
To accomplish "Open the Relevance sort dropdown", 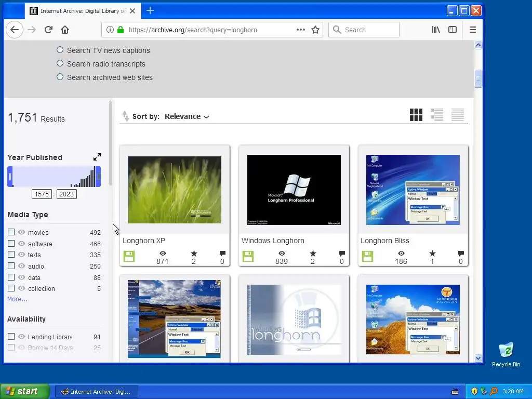I will (x=187, y=116).
